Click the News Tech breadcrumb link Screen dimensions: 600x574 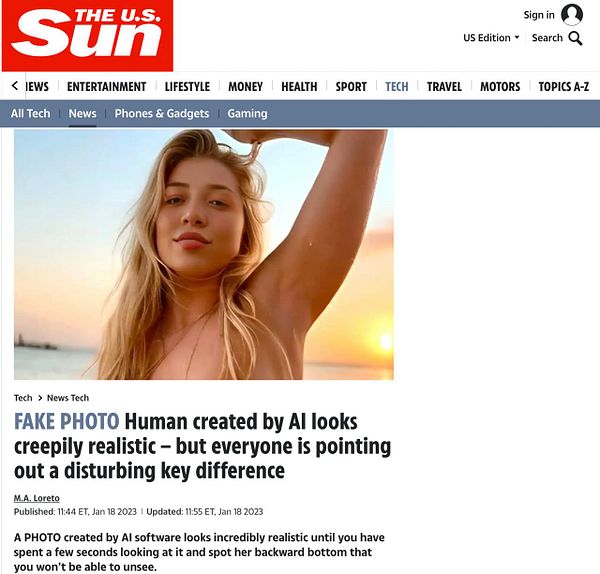click(x=68, y=398)
